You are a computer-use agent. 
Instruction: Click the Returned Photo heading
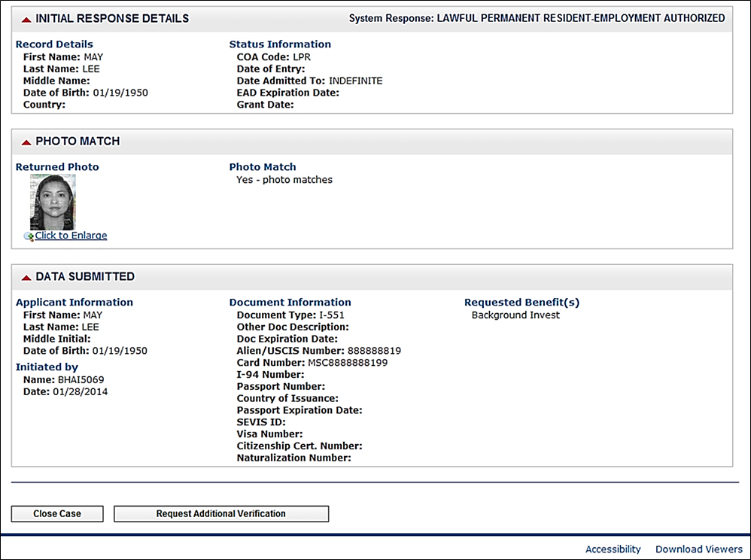[x=57, y=166]
